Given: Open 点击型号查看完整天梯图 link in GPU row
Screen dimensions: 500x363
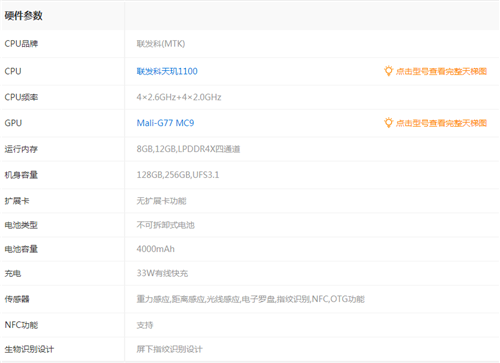Looking at the screenshot, I should (441, 123).
